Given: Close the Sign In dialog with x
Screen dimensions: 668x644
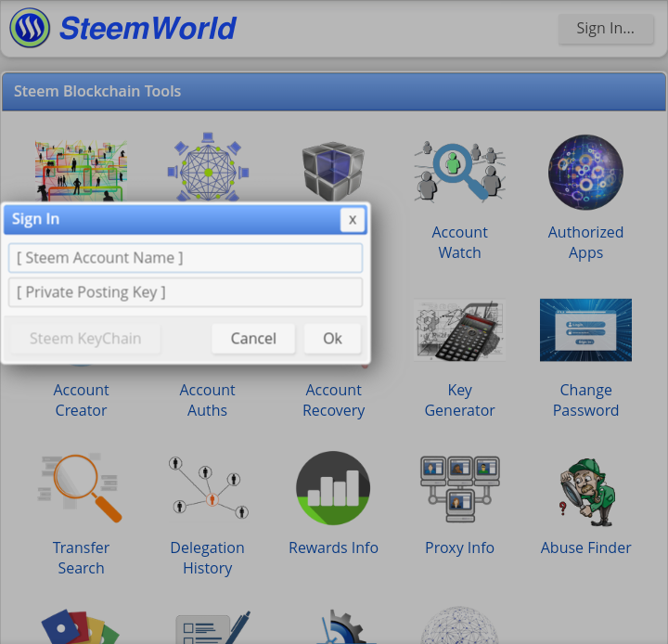Looking at the screenshot, I should [353, 220].
